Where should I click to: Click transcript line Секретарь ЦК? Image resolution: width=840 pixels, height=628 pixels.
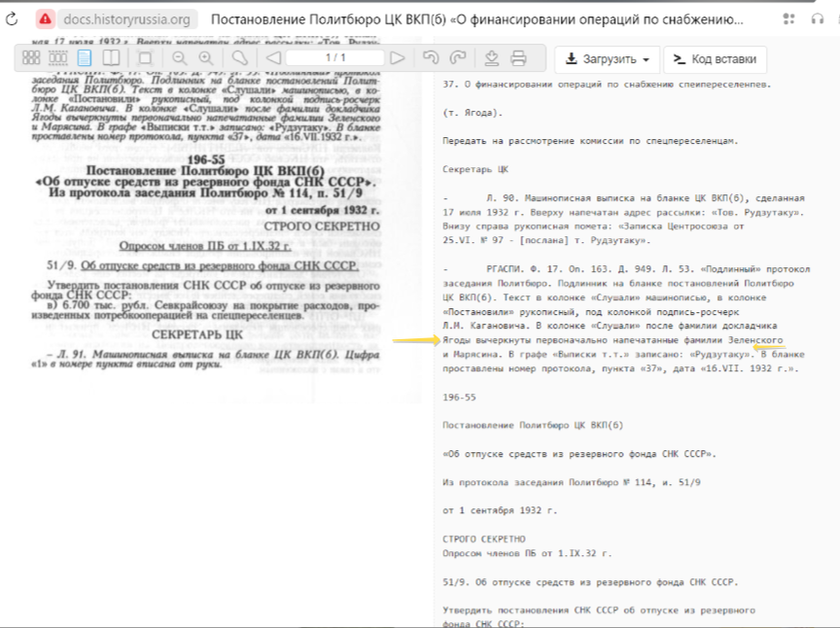(x=475, y=169)
